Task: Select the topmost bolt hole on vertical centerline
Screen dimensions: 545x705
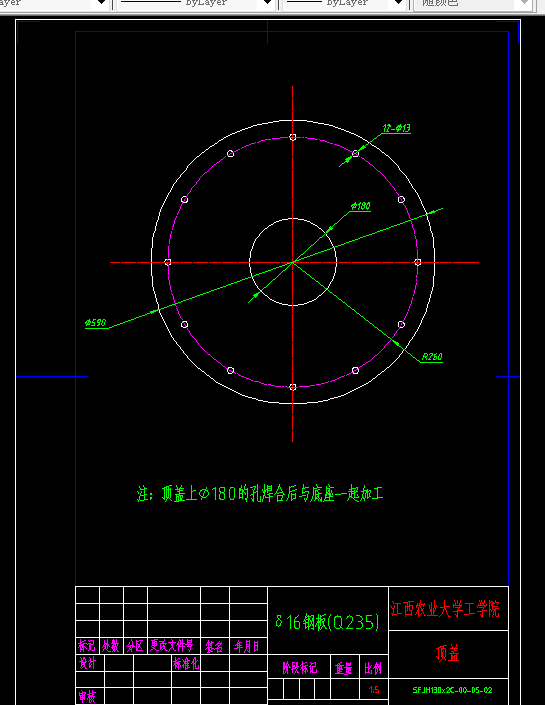Action: (x=293, y=137)
